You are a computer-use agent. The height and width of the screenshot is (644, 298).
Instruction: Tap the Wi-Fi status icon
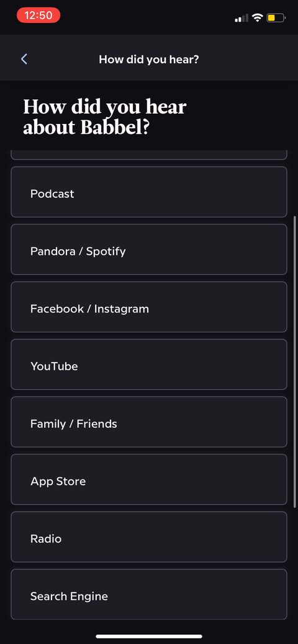point(258,17)
